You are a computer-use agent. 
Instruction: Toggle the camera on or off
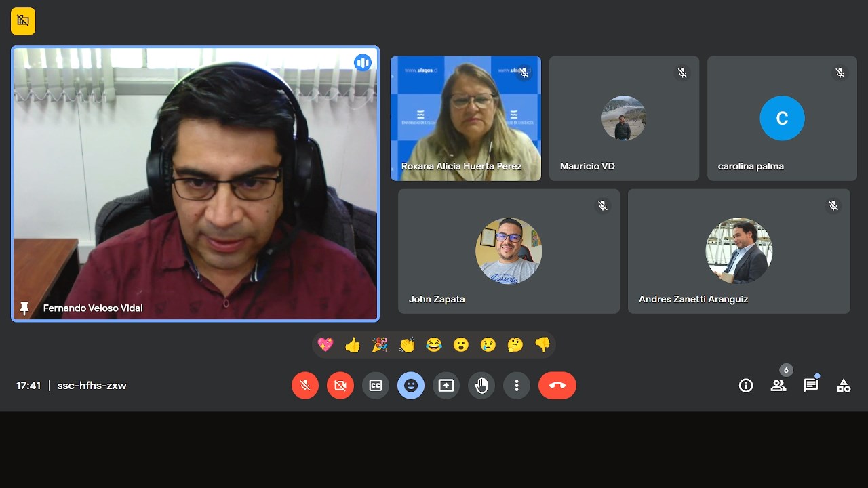click(x=340, y=386)
